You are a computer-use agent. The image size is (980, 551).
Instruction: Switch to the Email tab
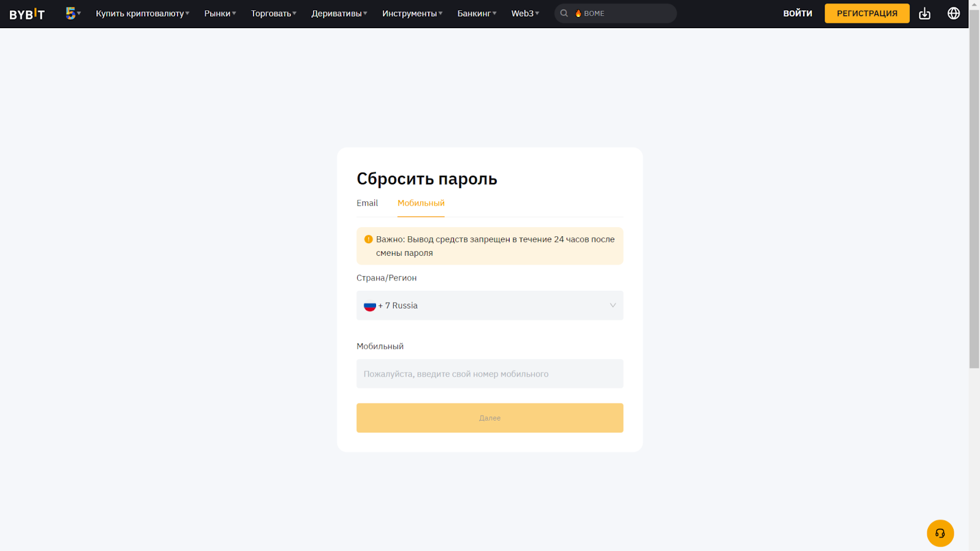[367, 203]
